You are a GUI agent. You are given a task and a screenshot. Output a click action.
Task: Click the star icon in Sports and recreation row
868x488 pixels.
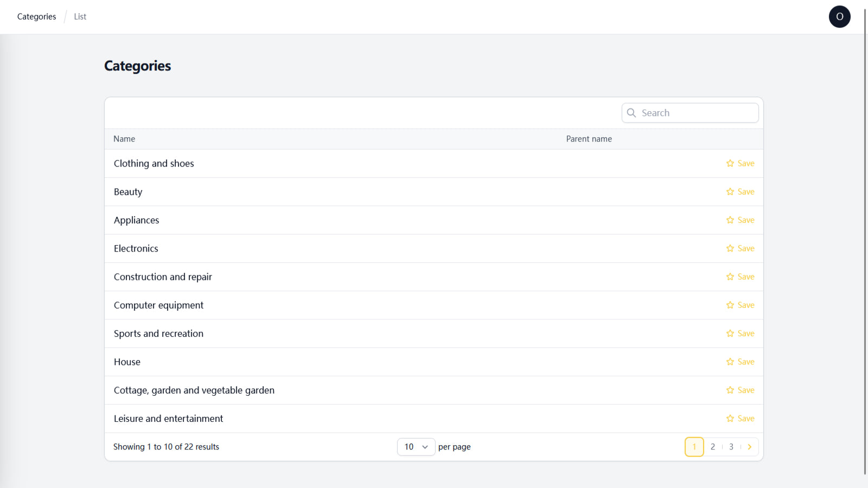click(x=730, y=333)
